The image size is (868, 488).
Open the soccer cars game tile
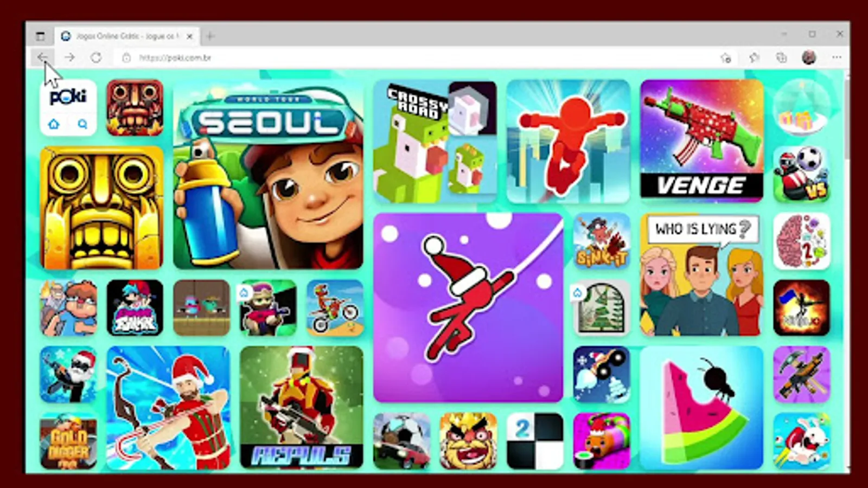pyautogui.click(x=401, y=441)
